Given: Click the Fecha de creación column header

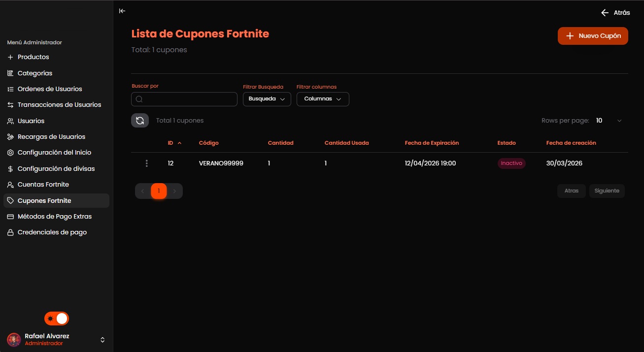Looking at the screenshot, I should coord(571,143).
